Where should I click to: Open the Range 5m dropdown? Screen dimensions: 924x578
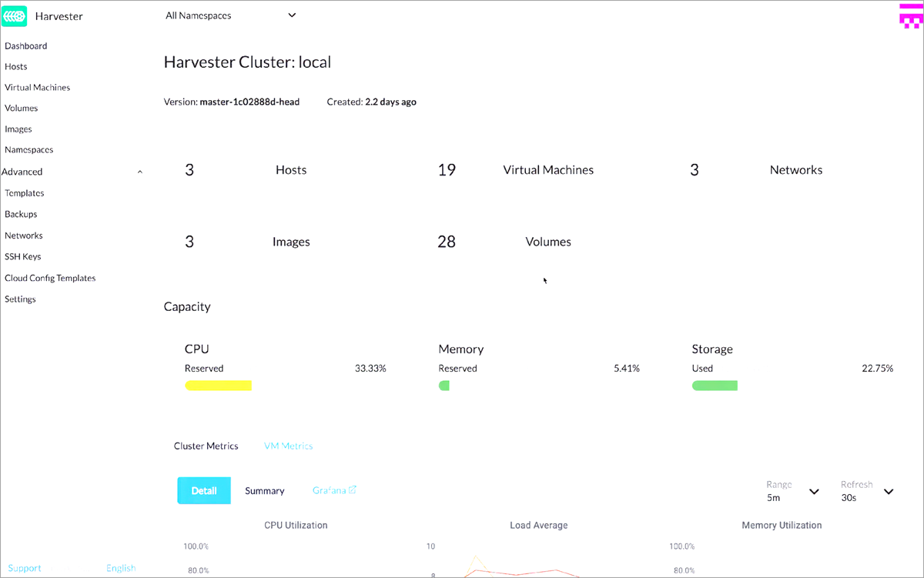point(792,491)
